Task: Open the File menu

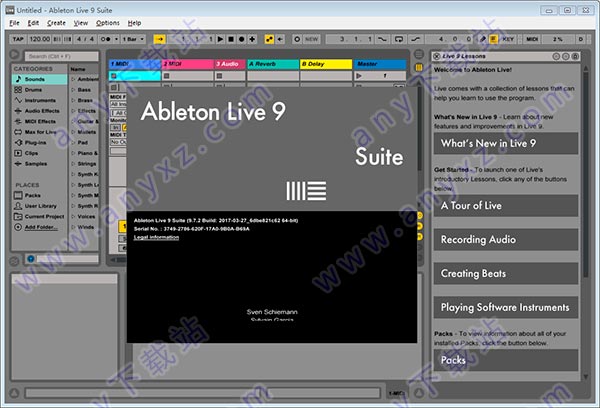Action: [14, 23]
